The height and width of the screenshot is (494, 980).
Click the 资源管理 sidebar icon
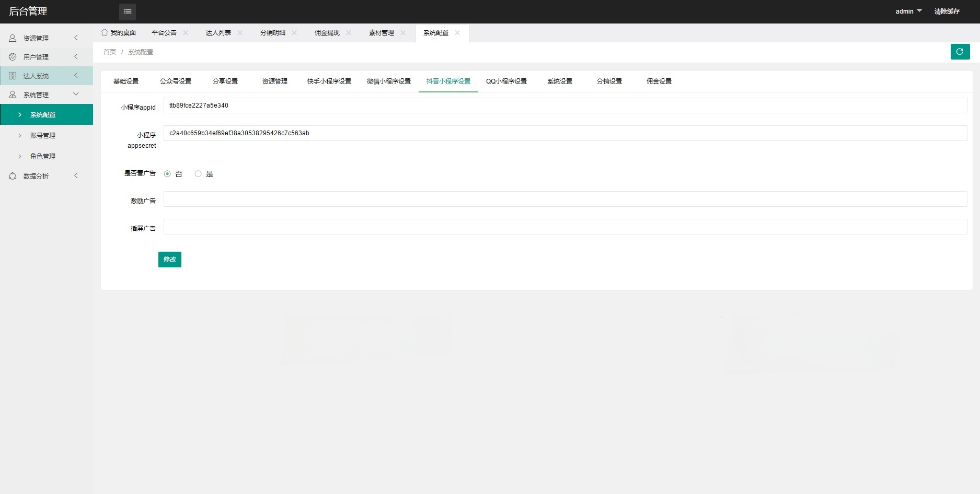point(13,38)
